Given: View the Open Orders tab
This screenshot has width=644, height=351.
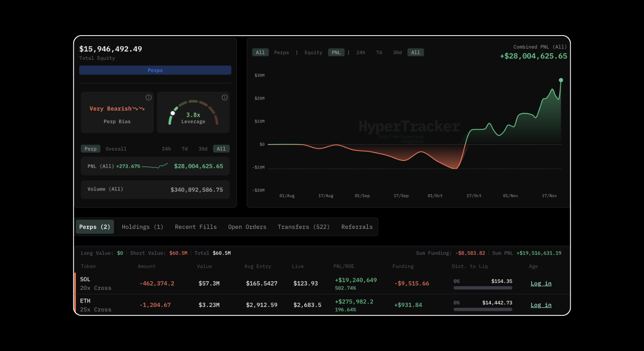Looking at the screenshot, I should pos(247,227).
